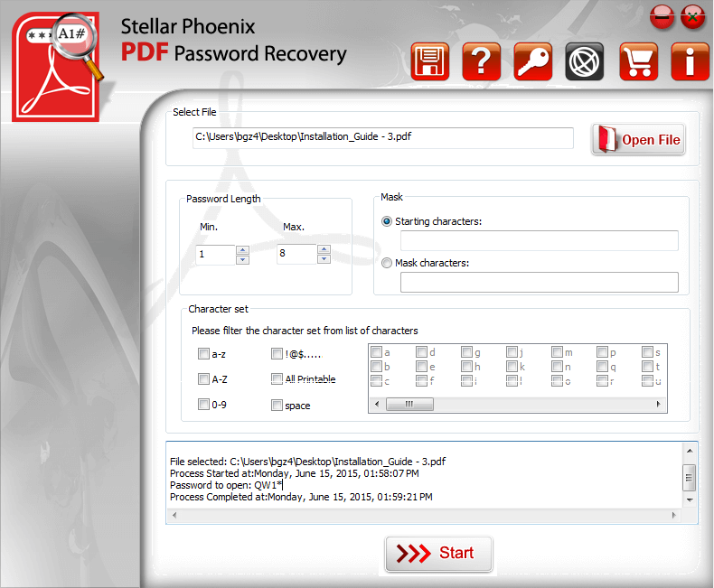The height and width of the screenshot is (588, 714).
Task: Enable the space checkbox
Action: pyautogui.click(x=277, y=405)
